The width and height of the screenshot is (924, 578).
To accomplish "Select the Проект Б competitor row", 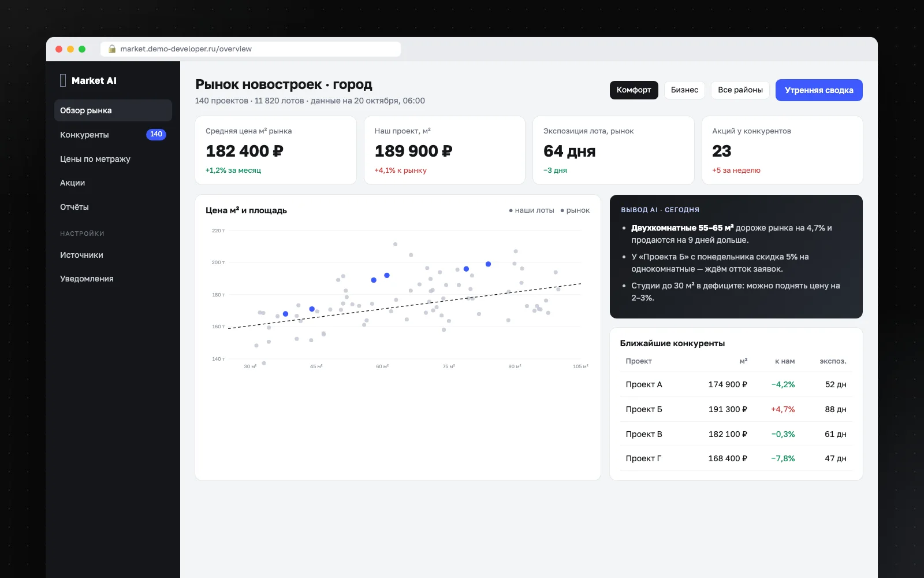I will tap(736, 409).
